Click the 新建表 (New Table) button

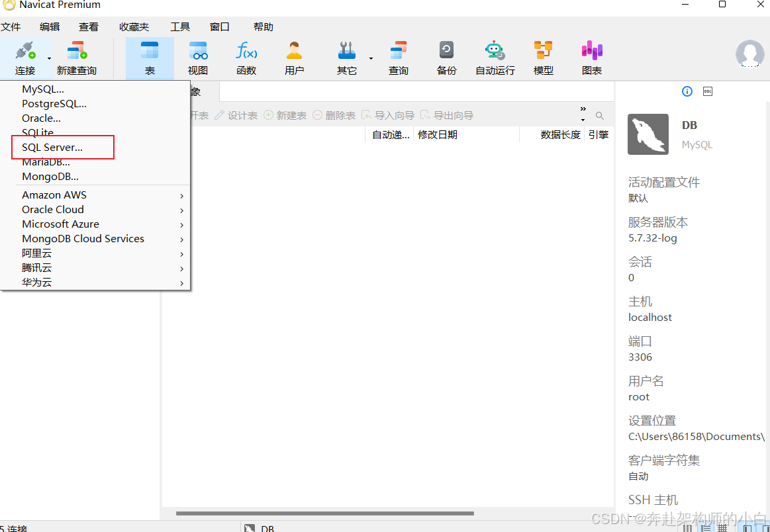285,115
